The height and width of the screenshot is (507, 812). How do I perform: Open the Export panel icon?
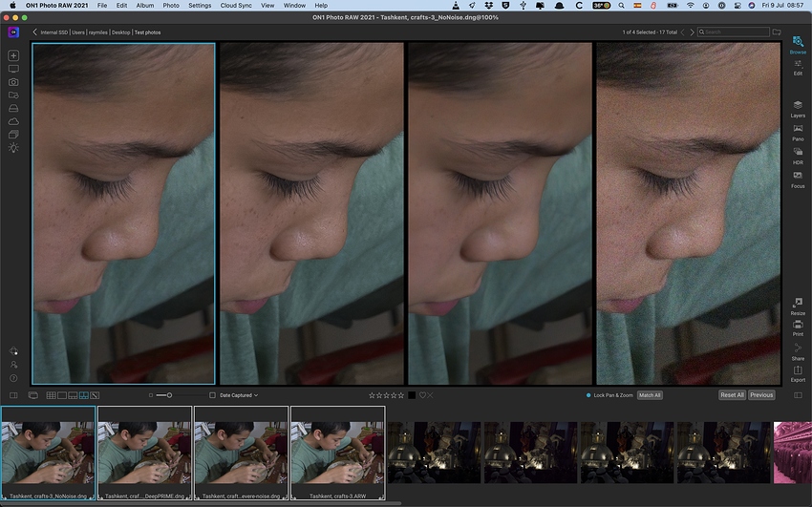[798, 371]
